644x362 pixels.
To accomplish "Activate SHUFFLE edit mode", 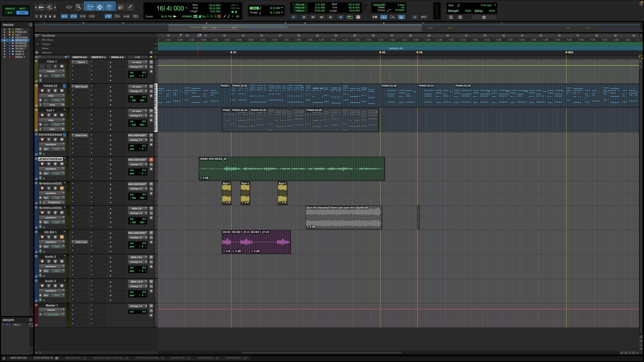I will coord(10,8).
